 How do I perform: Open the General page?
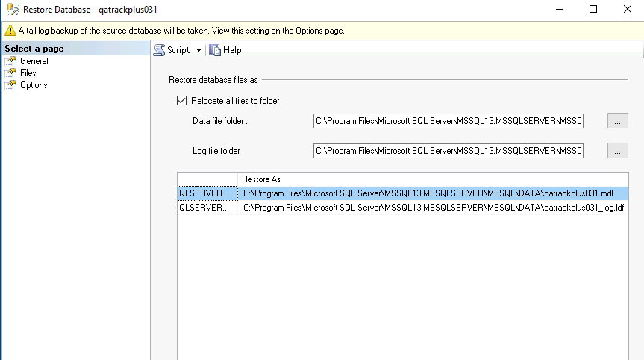(34, 61)
